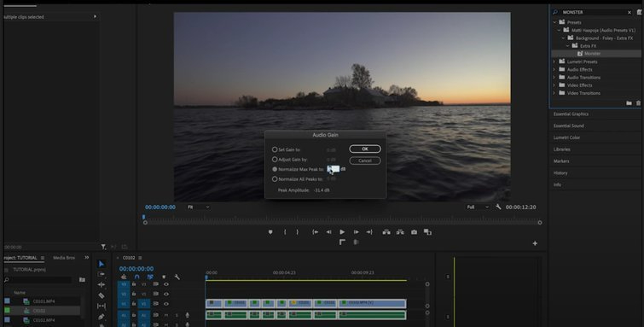Select Set Gain to radio option
644x327 pixels.
[x=275, y=149]
